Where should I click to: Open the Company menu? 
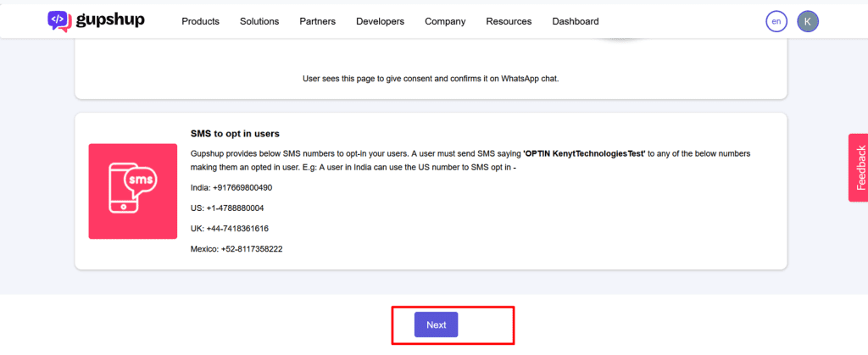445,21
